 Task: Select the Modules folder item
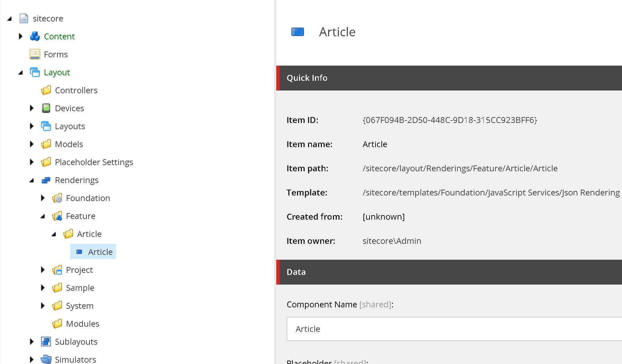(82, 324)
